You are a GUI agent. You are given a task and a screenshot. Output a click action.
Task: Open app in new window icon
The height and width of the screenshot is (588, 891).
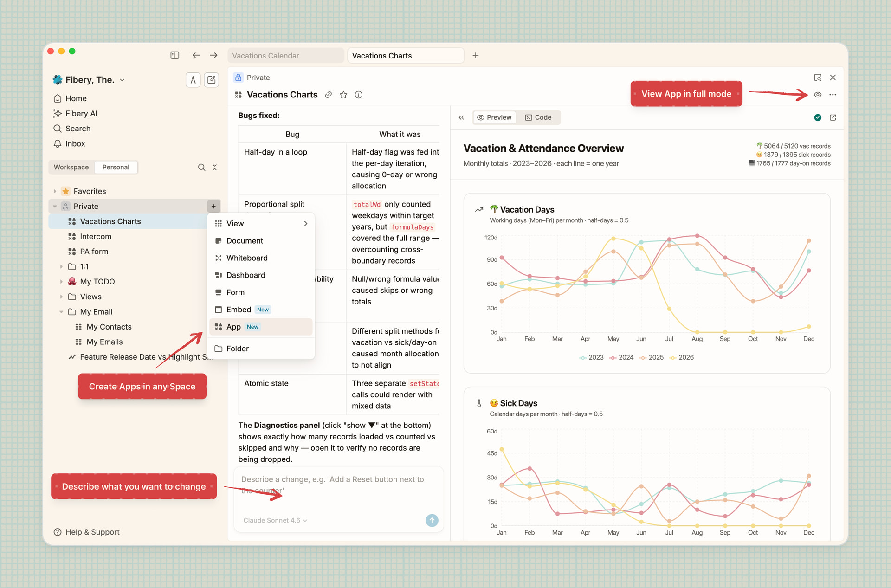point(833,117)
